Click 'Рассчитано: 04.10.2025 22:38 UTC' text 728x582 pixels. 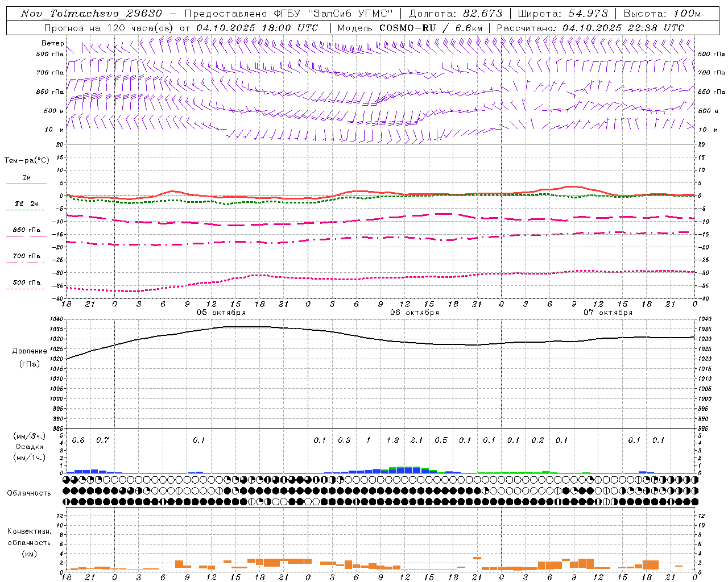pos(591,28)
